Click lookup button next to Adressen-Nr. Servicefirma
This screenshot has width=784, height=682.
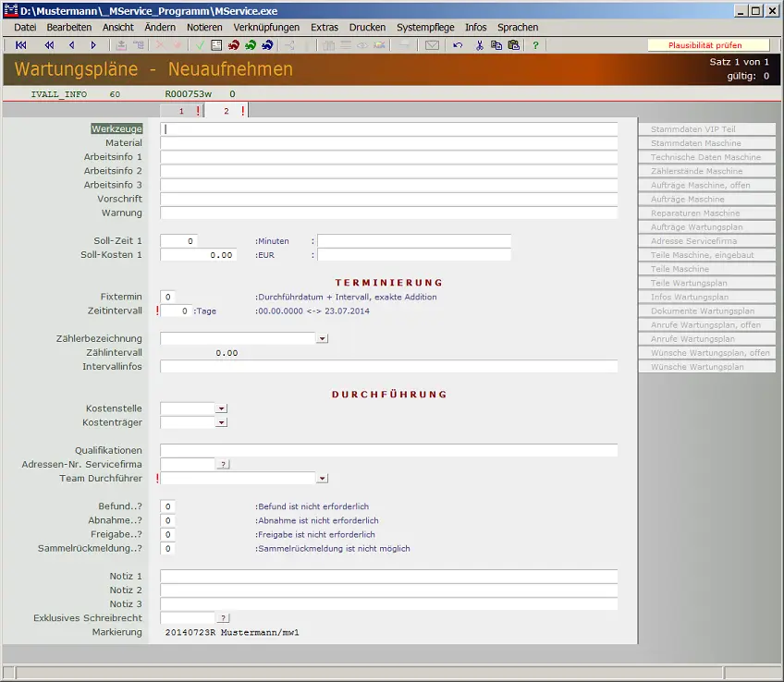coord(223,464)
